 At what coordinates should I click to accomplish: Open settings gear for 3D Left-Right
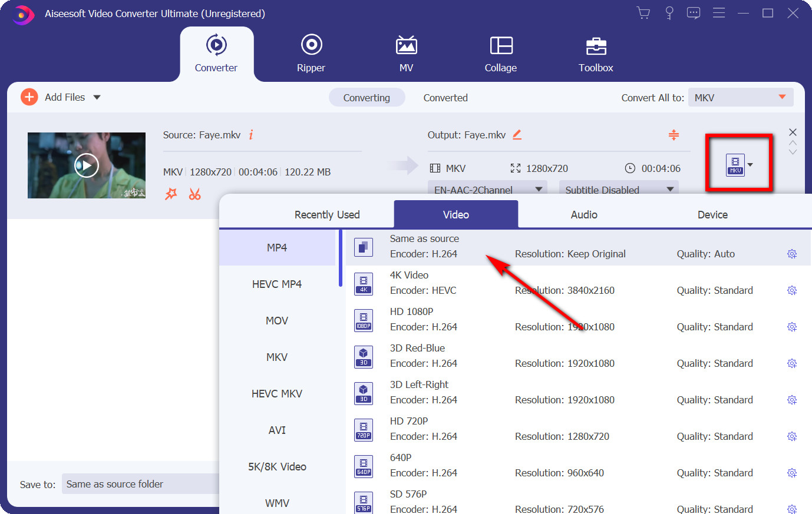click(792, 400)
